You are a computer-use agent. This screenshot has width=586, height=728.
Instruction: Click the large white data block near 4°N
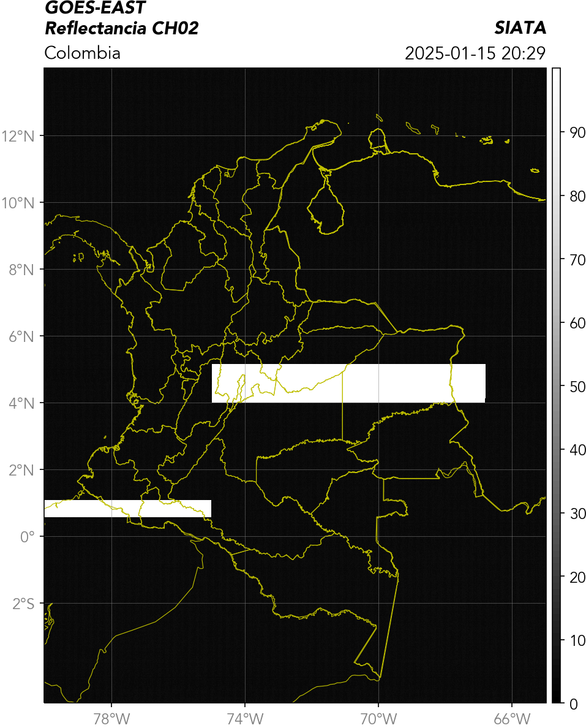348,384
